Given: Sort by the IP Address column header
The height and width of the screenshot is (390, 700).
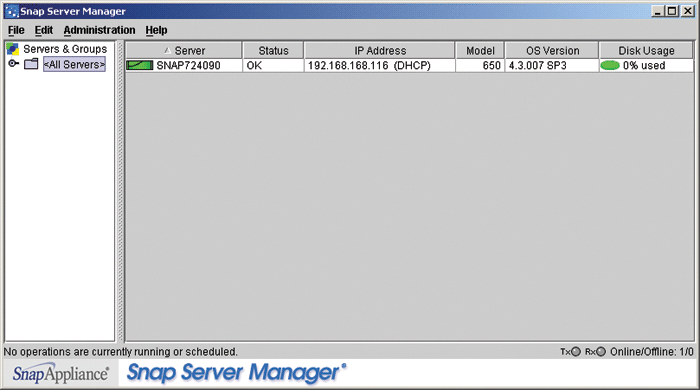Looking at the screenshot, I should tap(380, 50).
